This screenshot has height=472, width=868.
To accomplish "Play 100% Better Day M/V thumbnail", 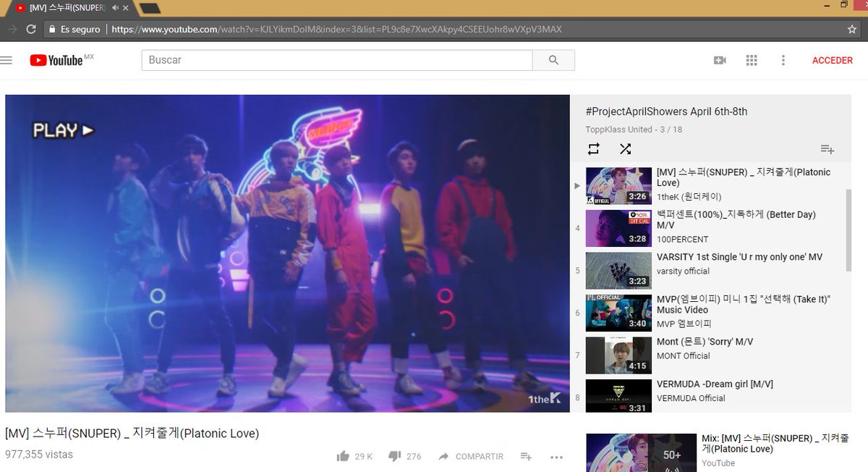I will click(x=618, y=228).
